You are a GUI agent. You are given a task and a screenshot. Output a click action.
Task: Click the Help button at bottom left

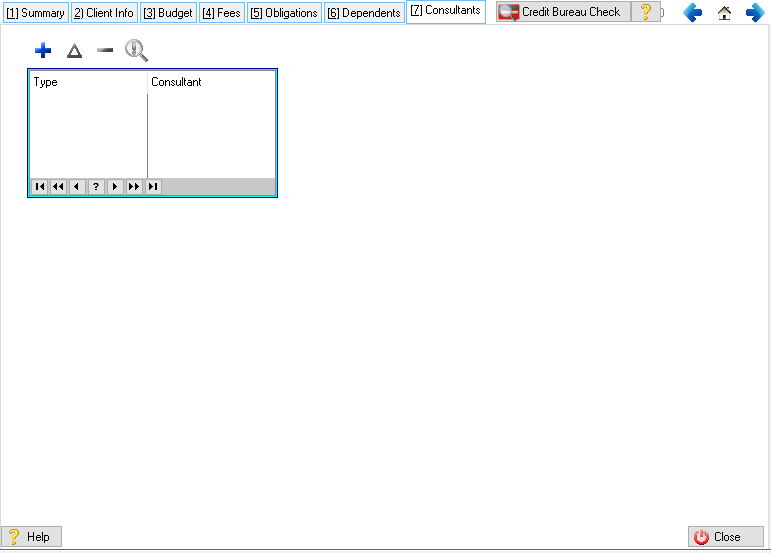click(x=31, y=537)
